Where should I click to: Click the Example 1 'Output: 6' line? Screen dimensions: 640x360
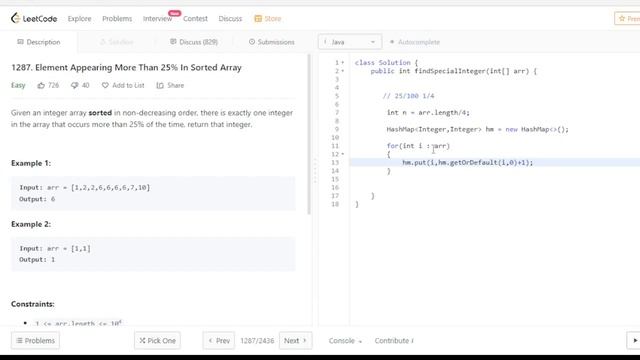[37, 199]
